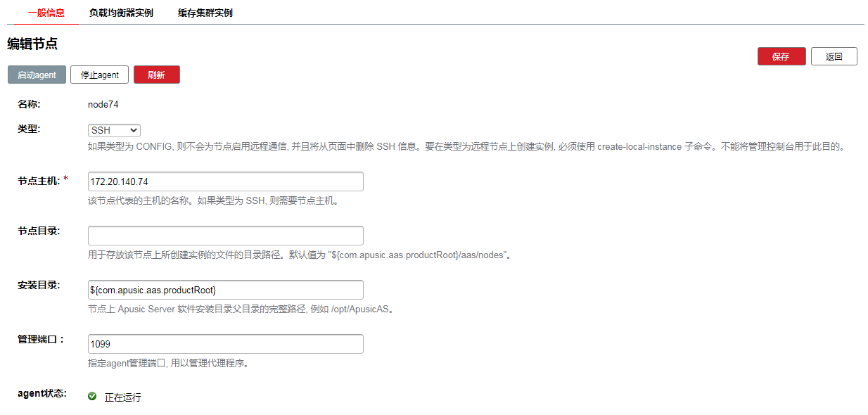Select the 安装目录 text field
The height and width of the screenshot is (415, 868).
click(225, 290)
